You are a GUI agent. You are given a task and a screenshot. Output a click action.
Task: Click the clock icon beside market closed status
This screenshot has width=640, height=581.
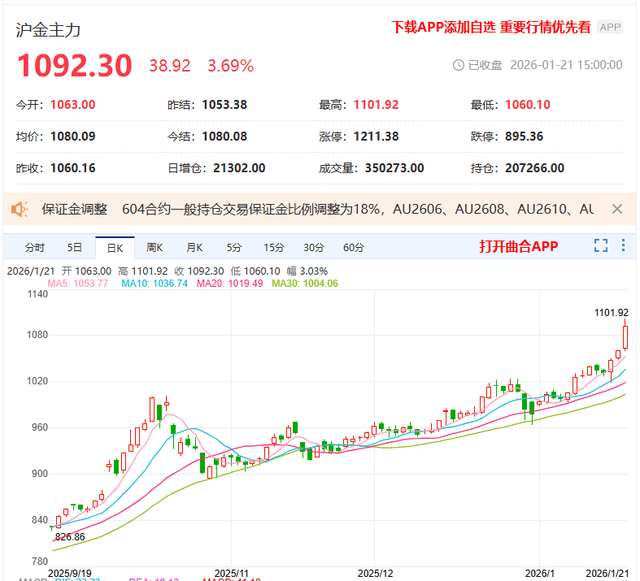pyautogui.click(x=458, y=65)
